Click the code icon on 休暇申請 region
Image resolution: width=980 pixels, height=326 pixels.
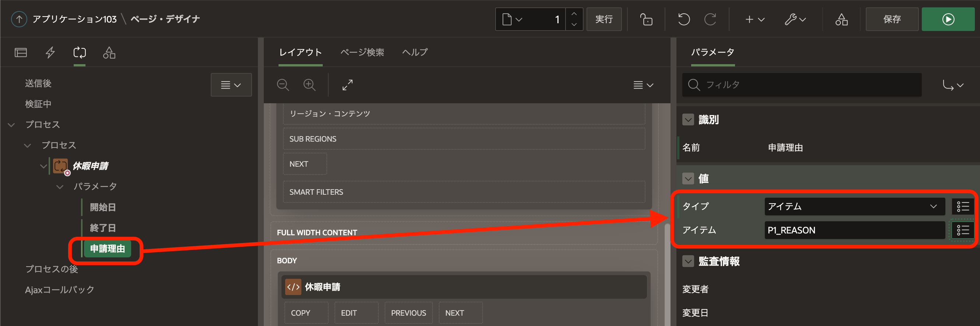pos(293,287)
